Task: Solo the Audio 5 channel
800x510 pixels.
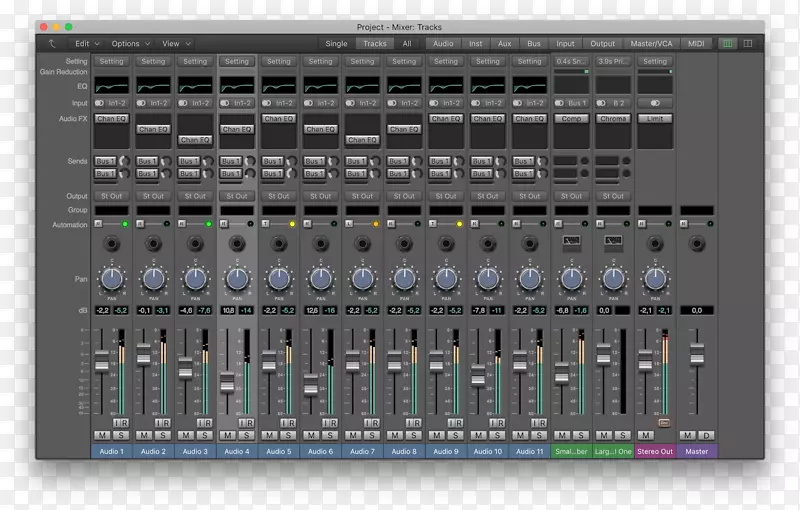Action: [x=288, y=436]
